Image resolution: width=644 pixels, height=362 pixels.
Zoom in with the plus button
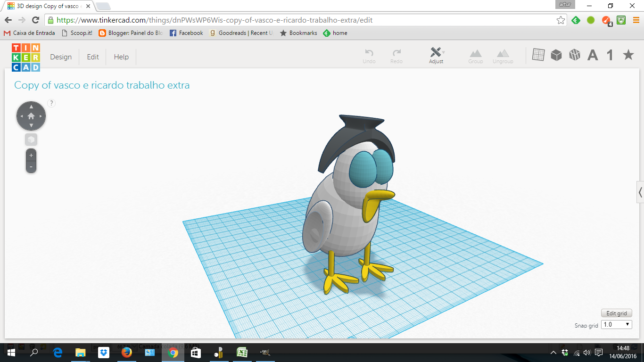pyautogui.click(x=31, y=155)
